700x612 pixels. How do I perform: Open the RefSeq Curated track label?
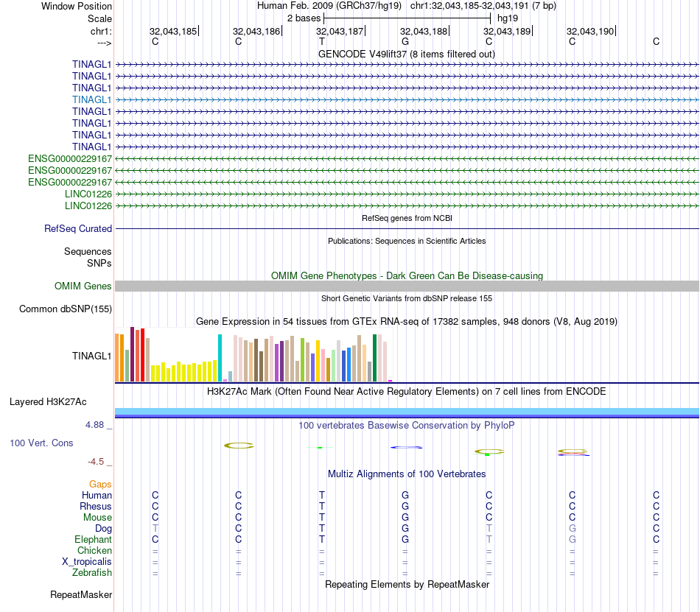[77, 228]
